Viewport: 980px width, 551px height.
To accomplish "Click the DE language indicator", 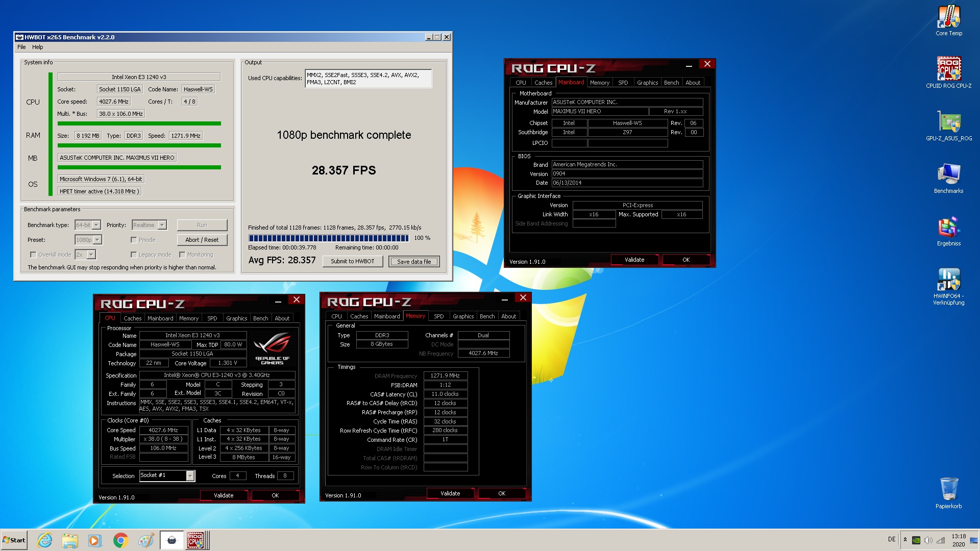I will coord(892,539).
